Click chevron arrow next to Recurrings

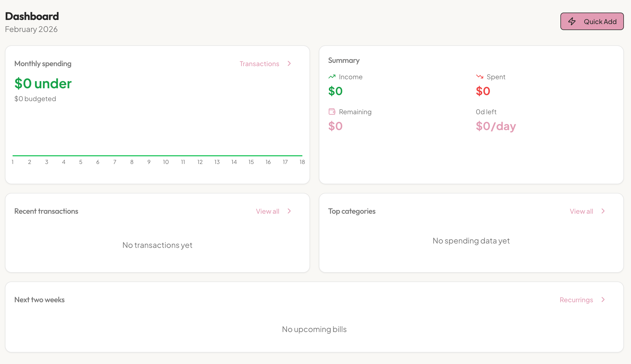pos(603,300)
